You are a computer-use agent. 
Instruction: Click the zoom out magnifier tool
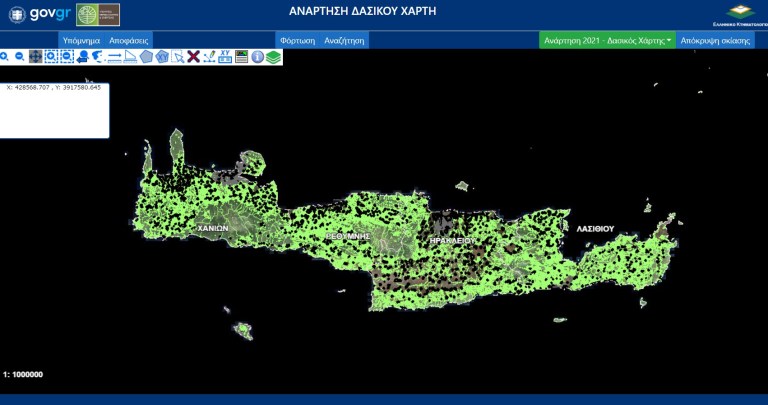tap(19, 57)
